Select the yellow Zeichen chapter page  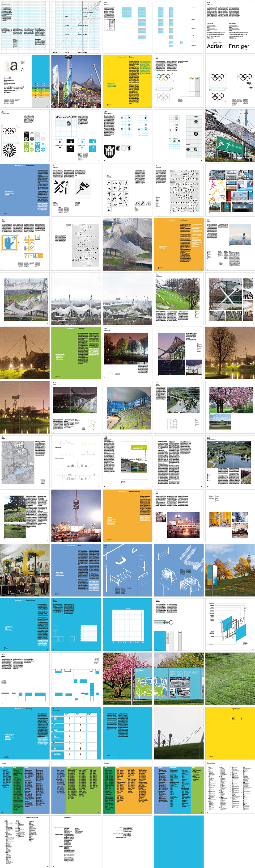(x=127, y=81)
